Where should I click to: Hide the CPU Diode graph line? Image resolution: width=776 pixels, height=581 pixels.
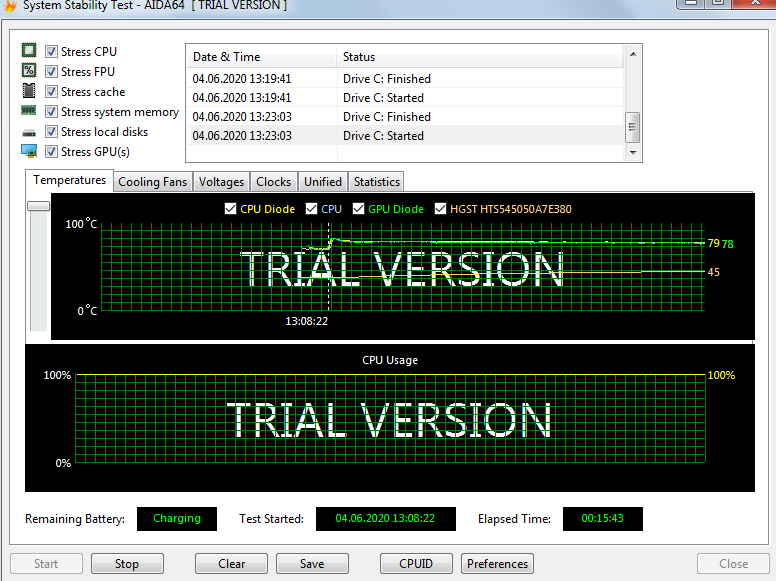pos(230,209)
